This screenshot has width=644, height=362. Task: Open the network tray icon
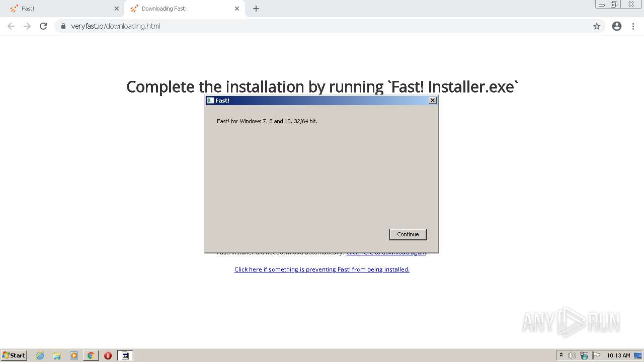coord(584,355)
